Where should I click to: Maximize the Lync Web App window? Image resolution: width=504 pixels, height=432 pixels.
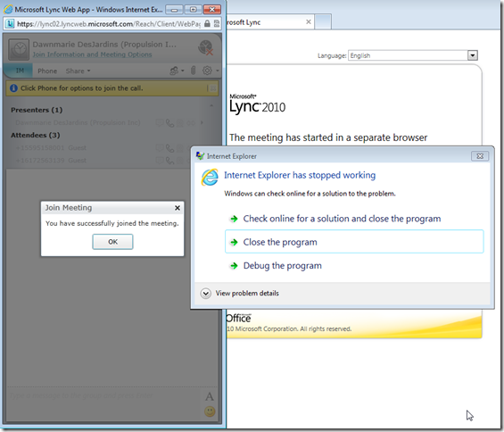tap(193, 10)
